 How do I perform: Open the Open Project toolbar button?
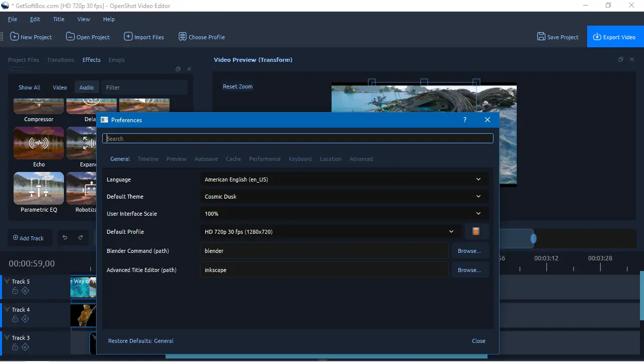click(x=88, y=37)
